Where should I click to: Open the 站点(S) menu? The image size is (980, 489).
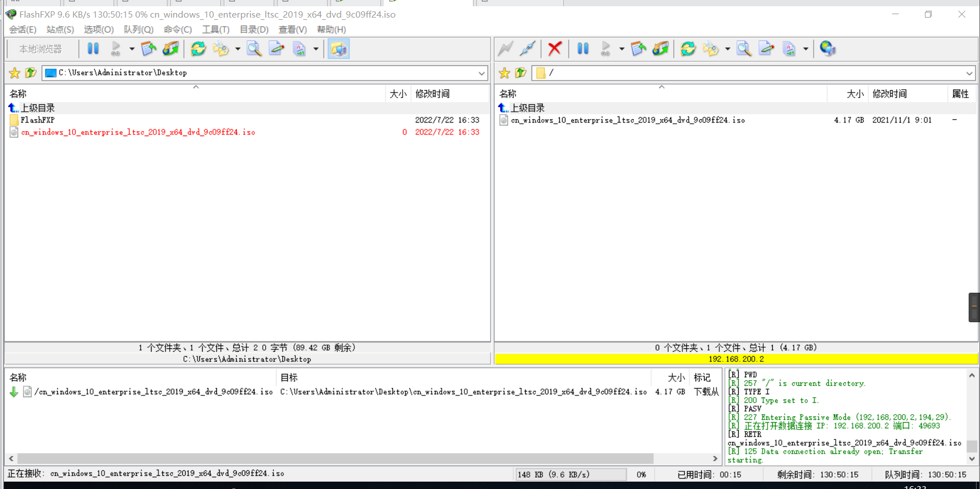(60, 29)
